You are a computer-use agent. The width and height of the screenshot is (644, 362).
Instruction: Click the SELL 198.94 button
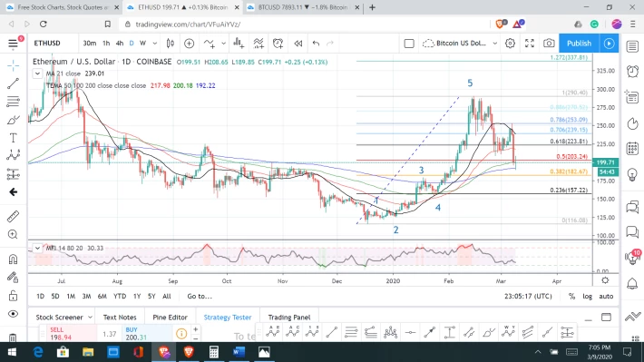(68, 334)
